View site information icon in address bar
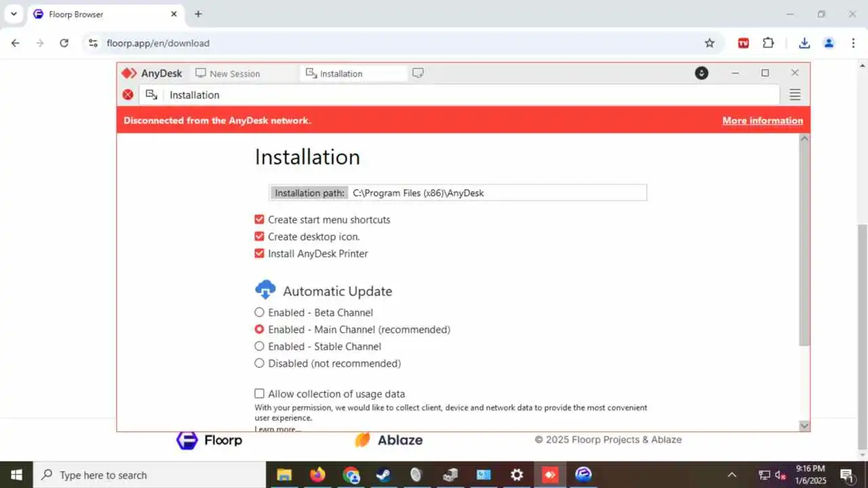Viewport: 868px width, 488px height. pyautogui.click(x=94, y=43)
